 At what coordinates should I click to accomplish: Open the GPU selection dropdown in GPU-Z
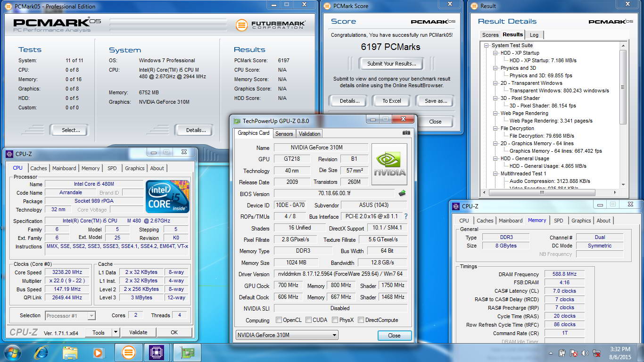287,335
